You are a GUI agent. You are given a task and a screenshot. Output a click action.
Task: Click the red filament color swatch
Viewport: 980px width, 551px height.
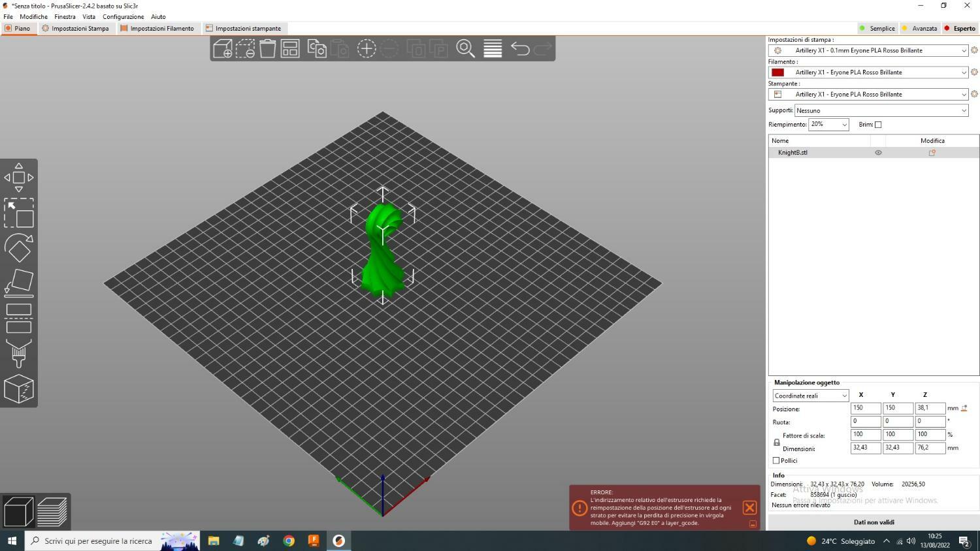(x=777, y=72)
